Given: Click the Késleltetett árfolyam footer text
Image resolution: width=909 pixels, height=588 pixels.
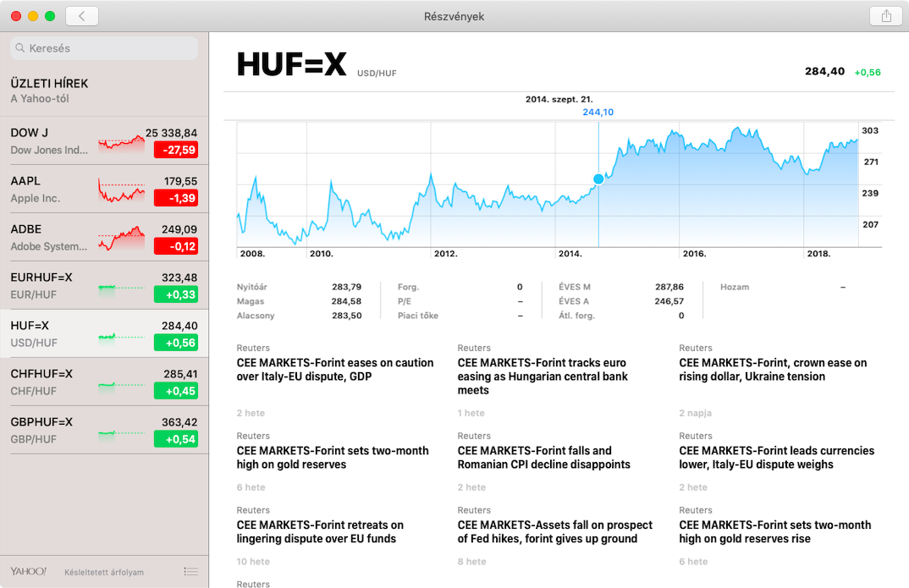Looking at the screenshot, I should click(x=104, y=573).
